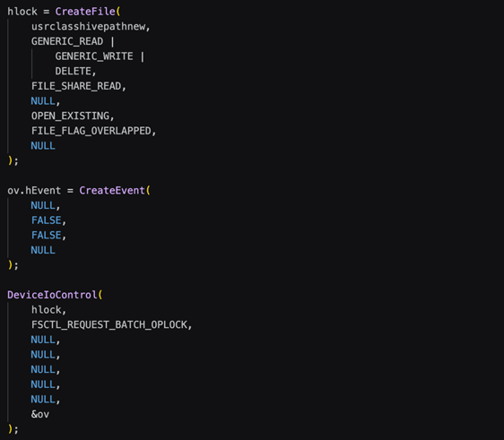Select the second FALSE in CreateEvent
The height and width of the screenshot is (440, 504).
pos(46,235)
